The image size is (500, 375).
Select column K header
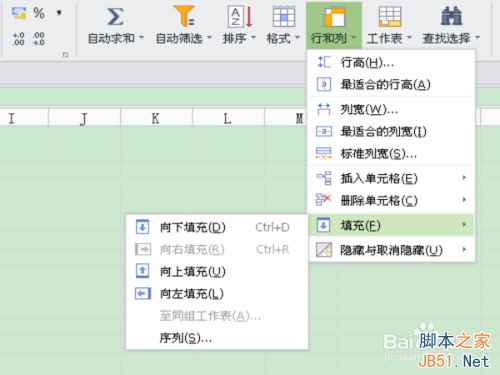156,118
